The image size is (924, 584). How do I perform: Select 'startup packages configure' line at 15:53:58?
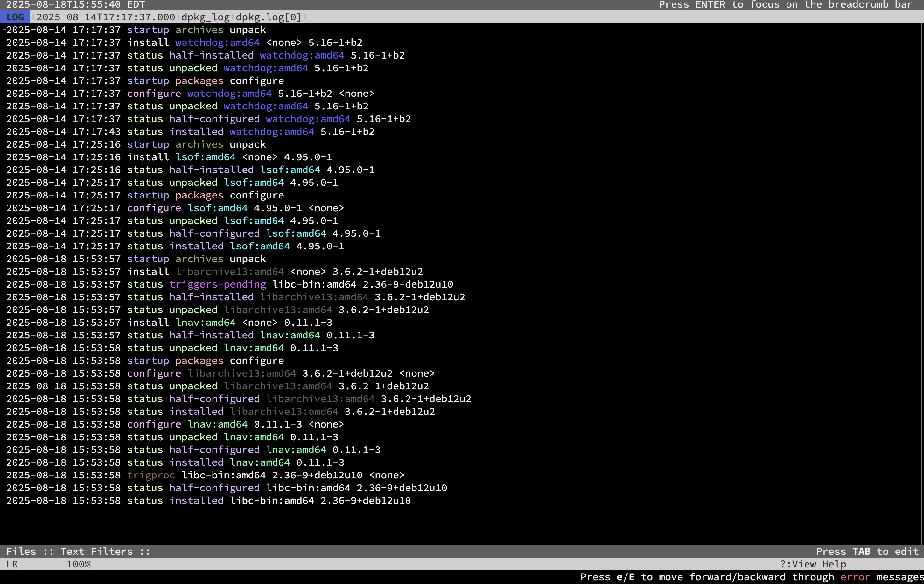[x=145, y=361]
